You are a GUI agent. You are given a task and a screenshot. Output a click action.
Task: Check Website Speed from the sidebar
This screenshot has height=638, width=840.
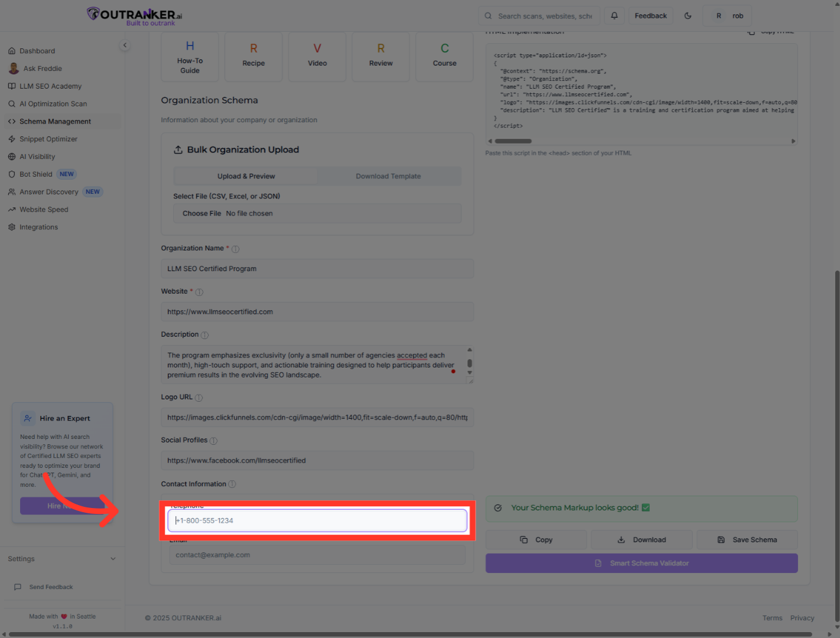coord(43,209)
